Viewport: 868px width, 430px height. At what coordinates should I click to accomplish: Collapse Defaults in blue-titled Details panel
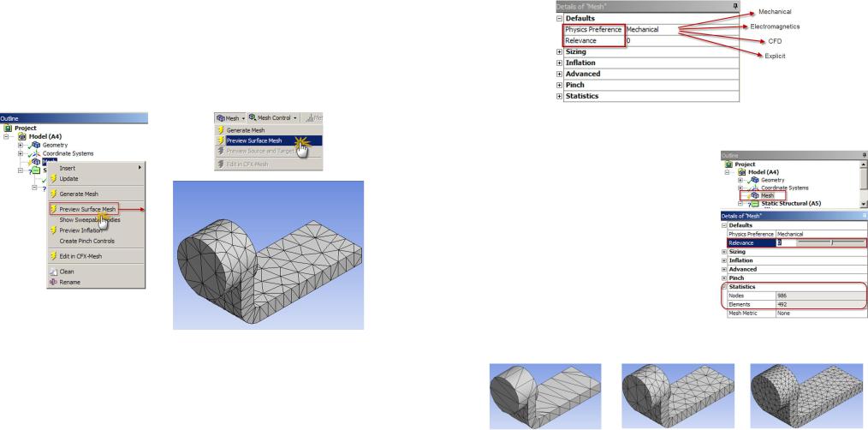[725, 225]
